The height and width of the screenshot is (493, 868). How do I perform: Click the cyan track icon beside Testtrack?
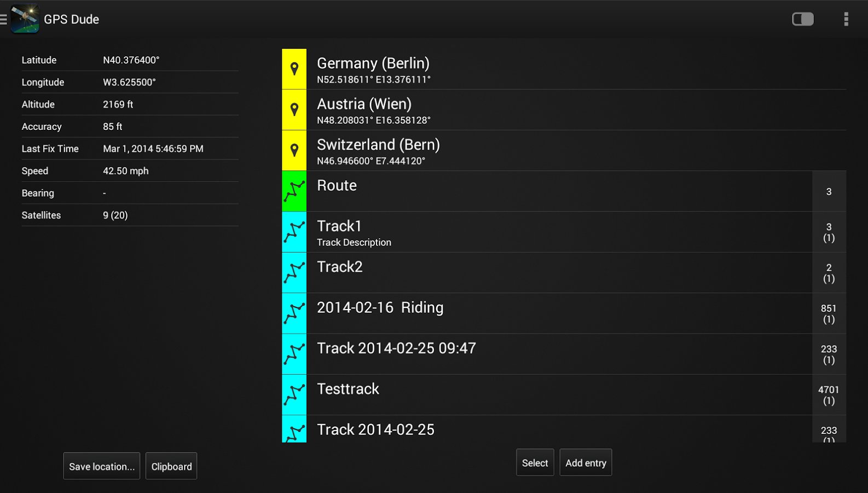[294, 394]
